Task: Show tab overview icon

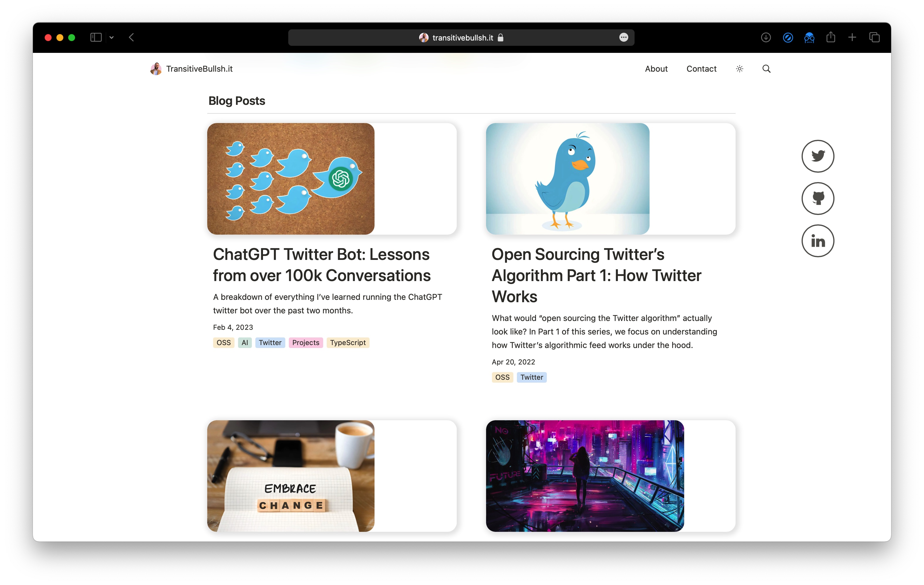Action: pyautogui.click(x=874, y=38)
